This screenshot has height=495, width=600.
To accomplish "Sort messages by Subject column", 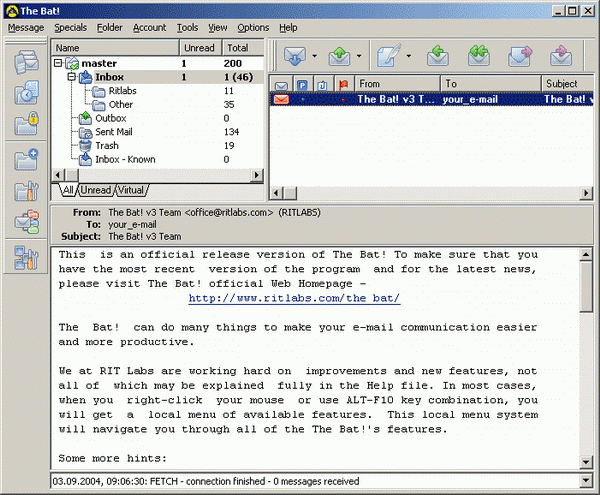I will point(568,84).
